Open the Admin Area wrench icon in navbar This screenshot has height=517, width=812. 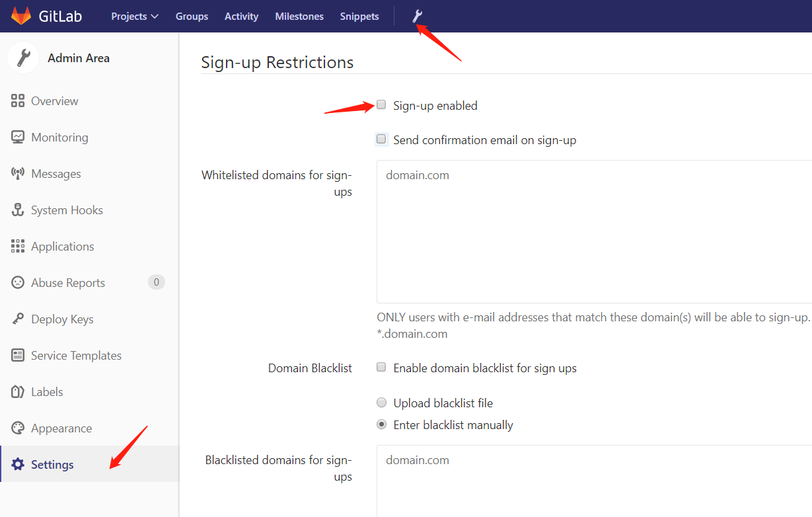point(417,16)
